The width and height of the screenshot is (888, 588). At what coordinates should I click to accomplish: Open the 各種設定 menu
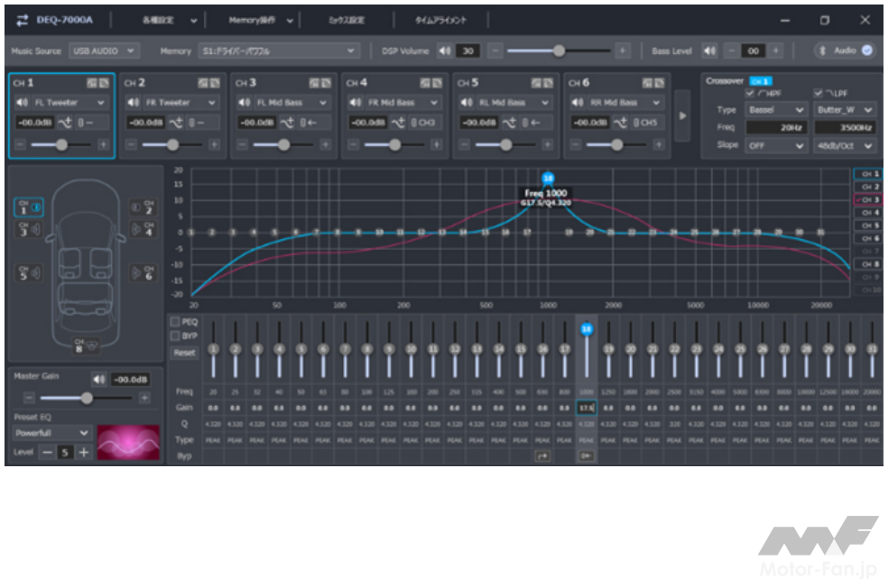167,20
